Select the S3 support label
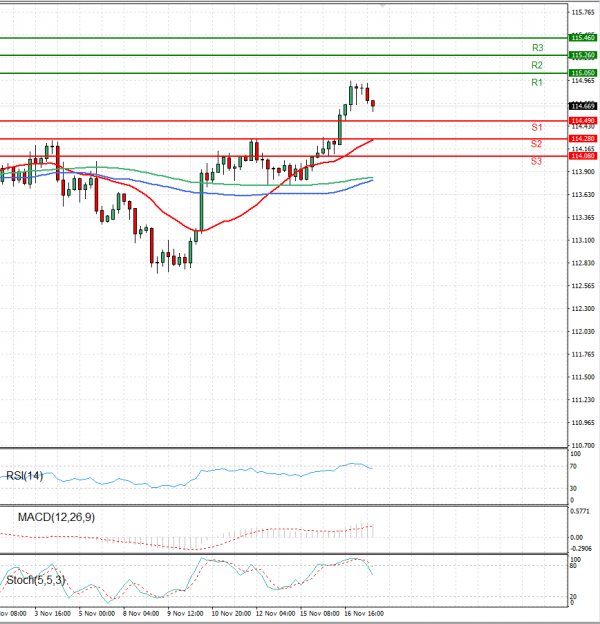Viewport: 600px width, 624px height. point(536,161)
